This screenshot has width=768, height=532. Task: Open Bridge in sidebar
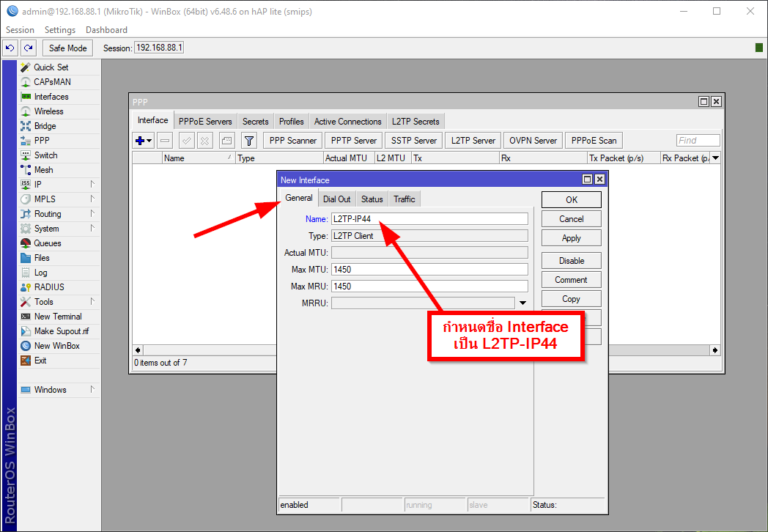point(45,126)
